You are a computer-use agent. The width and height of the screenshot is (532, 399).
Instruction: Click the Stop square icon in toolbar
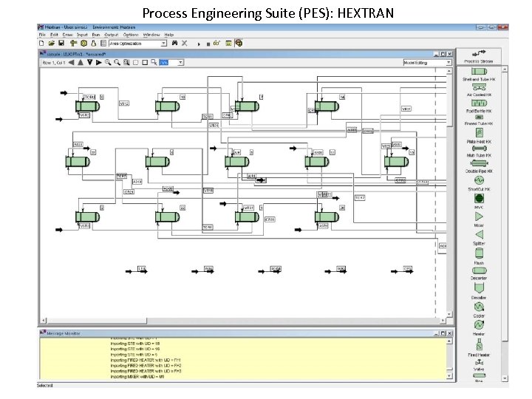point(208,44)
